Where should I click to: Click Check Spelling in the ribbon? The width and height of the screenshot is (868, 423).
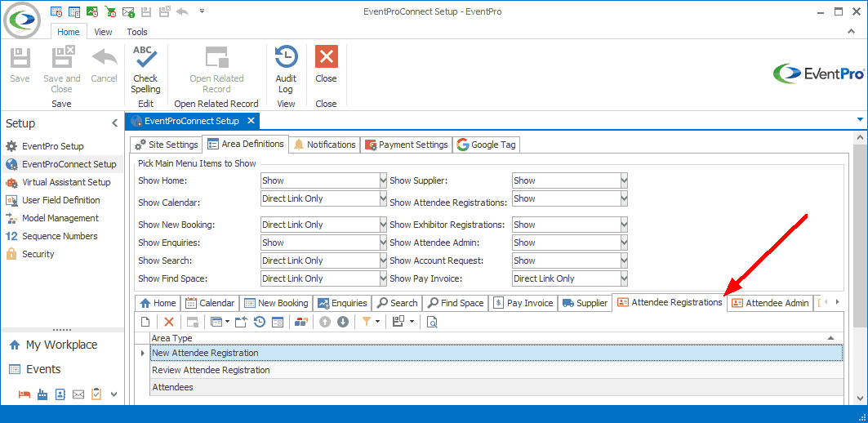pyautogui.click(x=145, y=69)
